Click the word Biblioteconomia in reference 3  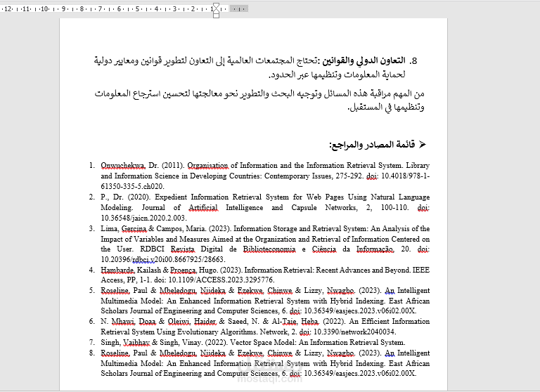(x=269, y=249)
